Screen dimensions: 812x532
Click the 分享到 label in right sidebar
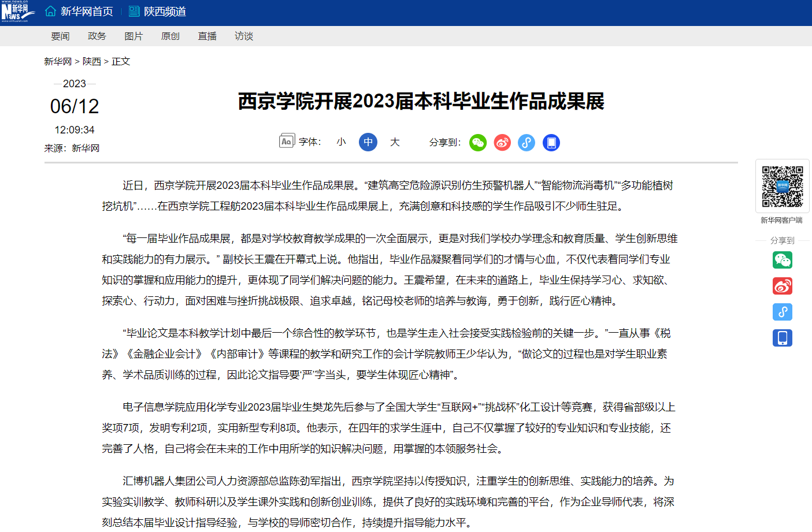tap(783, 240)
